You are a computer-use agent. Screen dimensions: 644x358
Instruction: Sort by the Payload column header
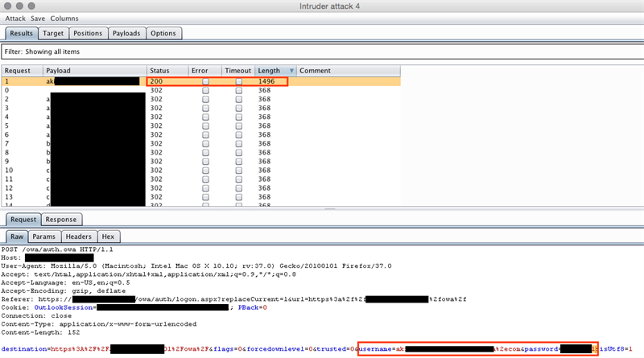(x=93, y=71)
